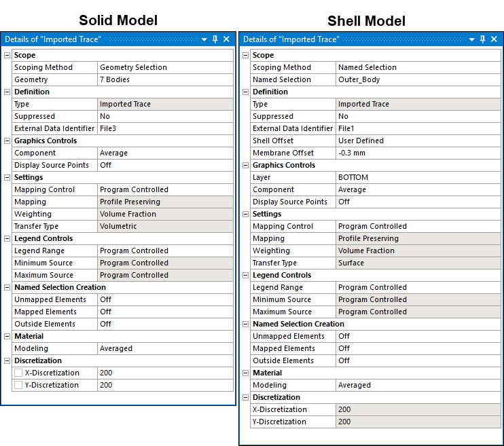Image resolution: width=504 pixels, height=446 pixels.
Task: Change Mapping Control value in Shell Model
Action: tap(418, 226)
